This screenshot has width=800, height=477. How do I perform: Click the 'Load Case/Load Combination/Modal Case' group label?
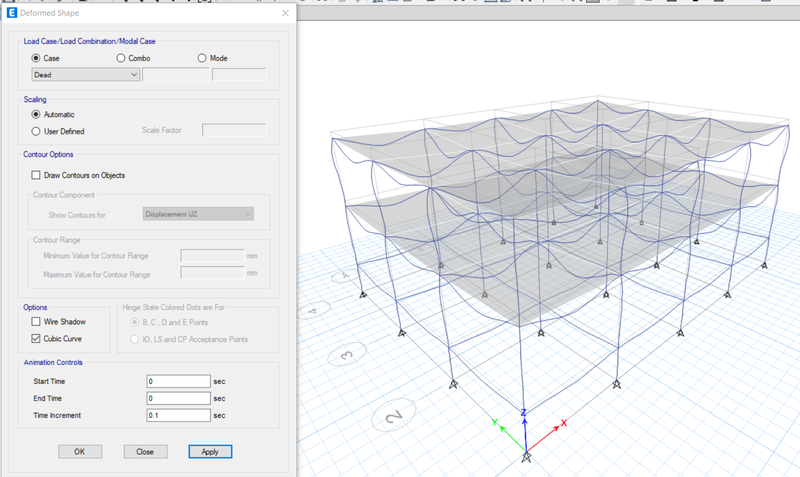click(x=89, y=41)
